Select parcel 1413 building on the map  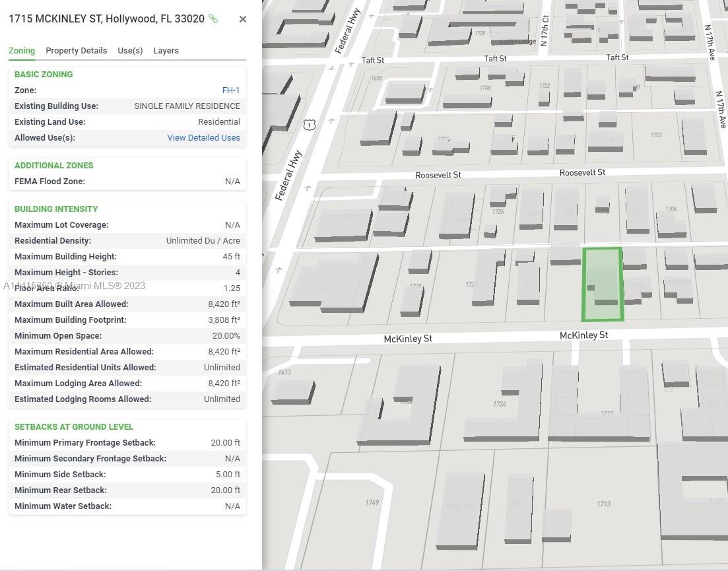[x=292, y=391]
